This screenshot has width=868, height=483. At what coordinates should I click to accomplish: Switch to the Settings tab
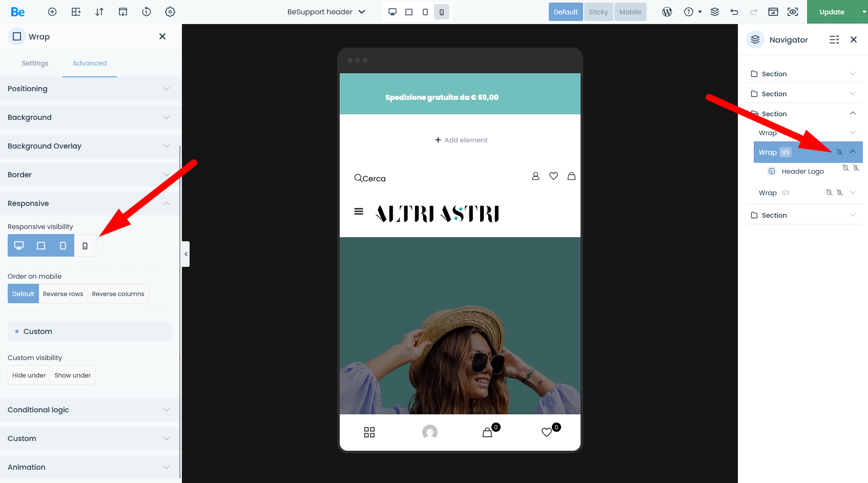click(x=35, y=64)
